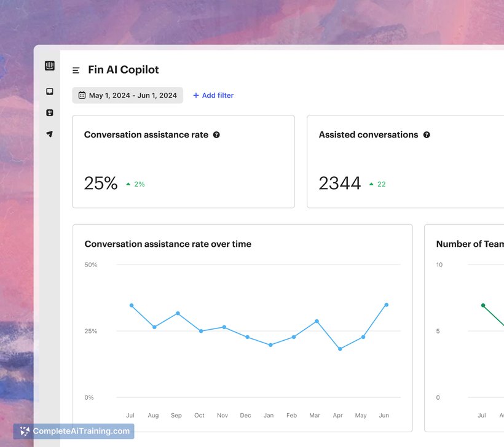This screenshot has width=504, height=447.
Task: Click the Conversation assistance rate over time heading
Action: (168, 244)
